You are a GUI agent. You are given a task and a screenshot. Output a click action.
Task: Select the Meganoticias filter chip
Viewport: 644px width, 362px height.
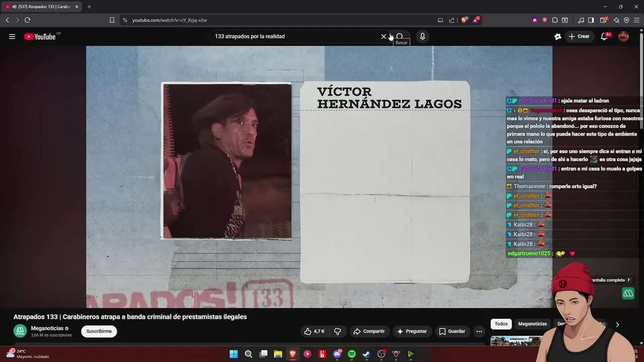532,324
